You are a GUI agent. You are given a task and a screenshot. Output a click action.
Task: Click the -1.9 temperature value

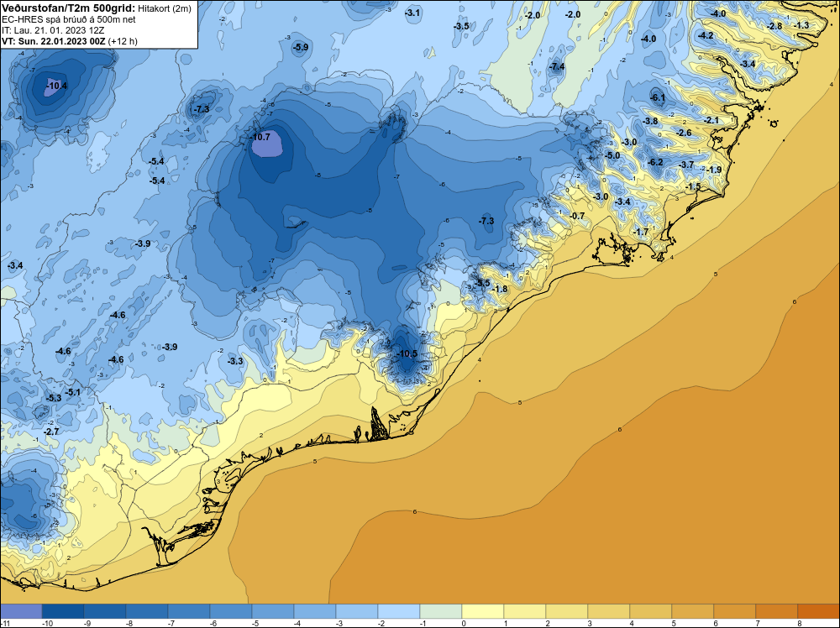(x=713, y=170)
